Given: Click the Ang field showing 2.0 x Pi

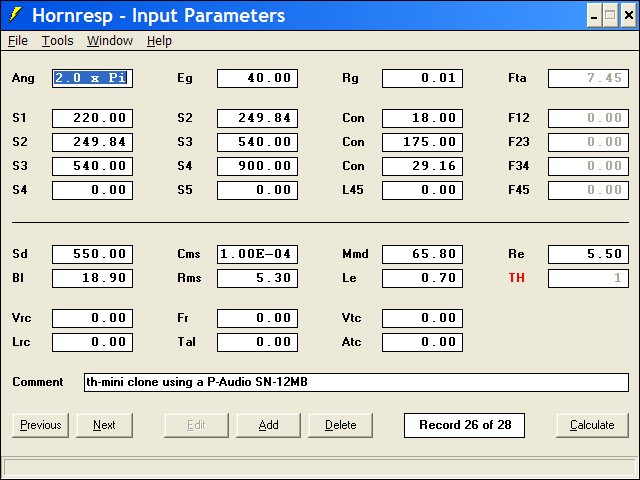Looking at the screenshot, I should coord(92,78).
